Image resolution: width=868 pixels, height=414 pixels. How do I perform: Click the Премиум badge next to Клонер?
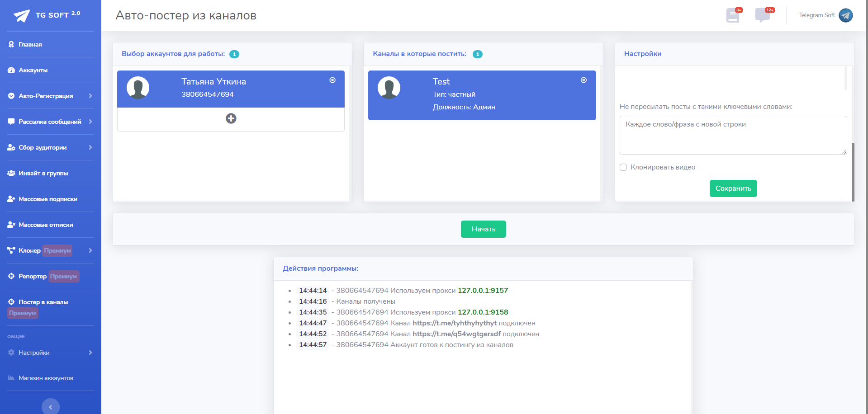pyautogui.click(x=57, y=250)
